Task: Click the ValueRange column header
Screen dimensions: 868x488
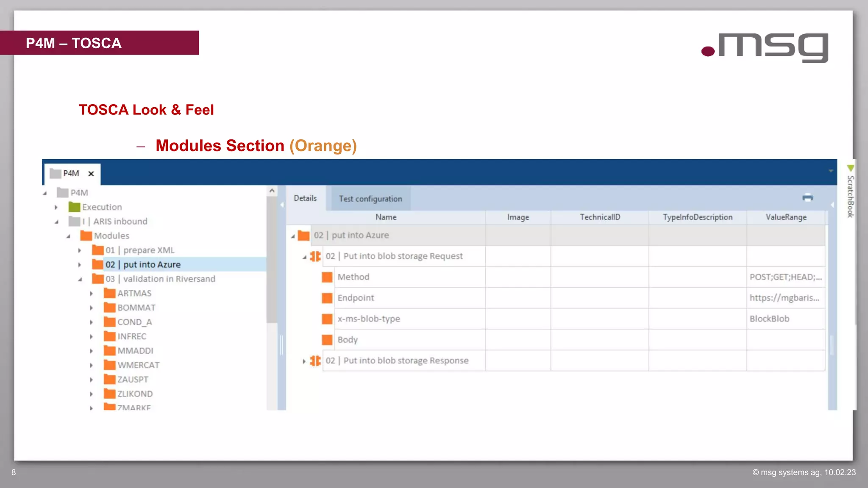Action: click(x=786, y=217)
